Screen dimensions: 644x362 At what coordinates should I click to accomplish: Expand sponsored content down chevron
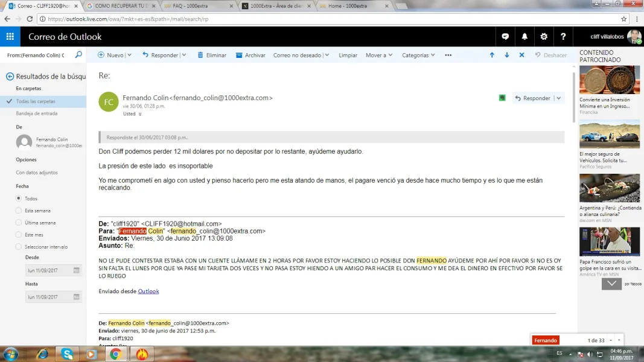tap(611, 284)
